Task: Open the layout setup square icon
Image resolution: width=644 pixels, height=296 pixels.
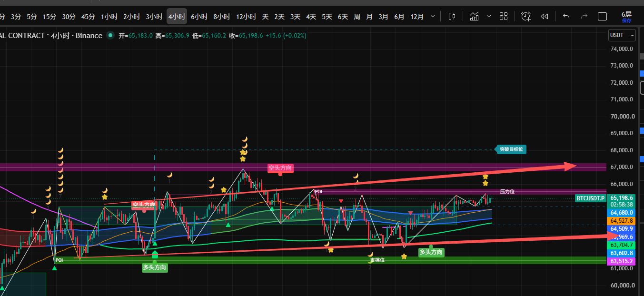Action: (x=602, y=16)
